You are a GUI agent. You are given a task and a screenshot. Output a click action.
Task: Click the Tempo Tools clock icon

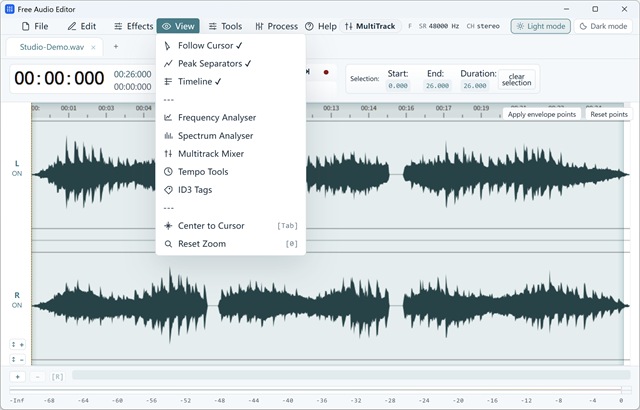(x=168, y=171)
